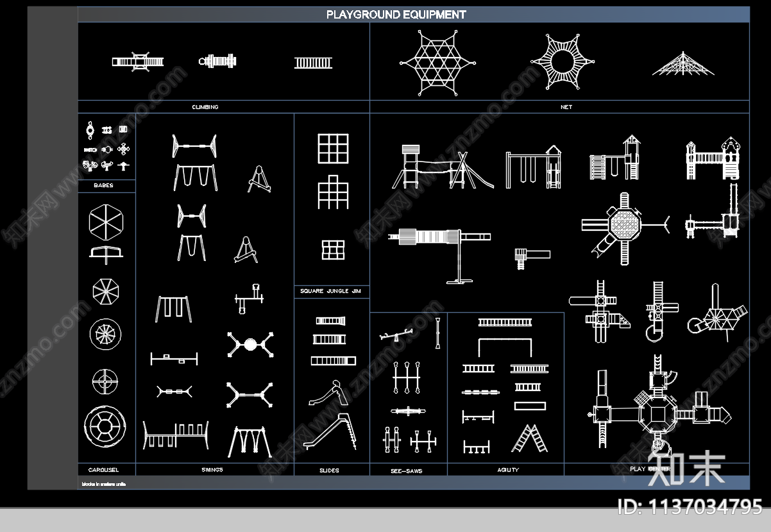Click the SQUARE JUNGLE JIM label
Image resolution: width=771 pixels, height=532 pixels.
[331, 291]
